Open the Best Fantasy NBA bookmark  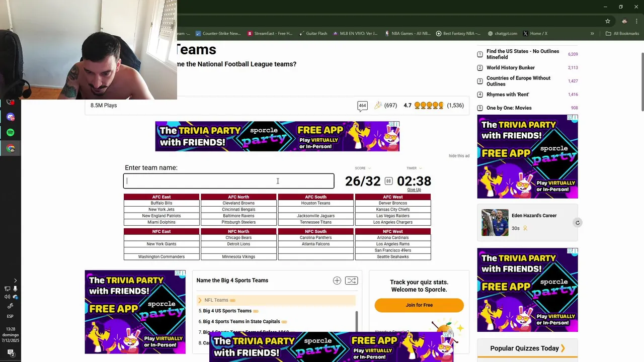tap(458, 34)
